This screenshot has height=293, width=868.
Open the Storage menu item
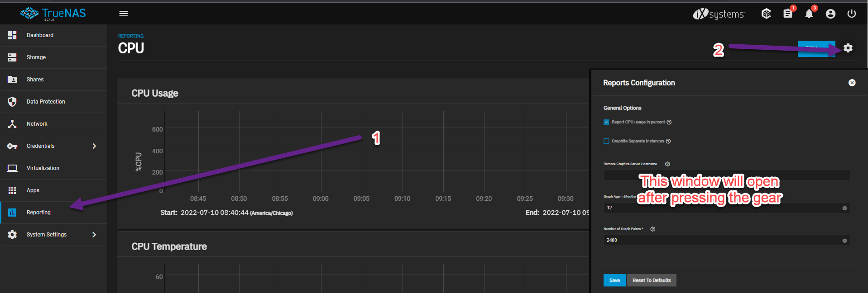(53, 57)
